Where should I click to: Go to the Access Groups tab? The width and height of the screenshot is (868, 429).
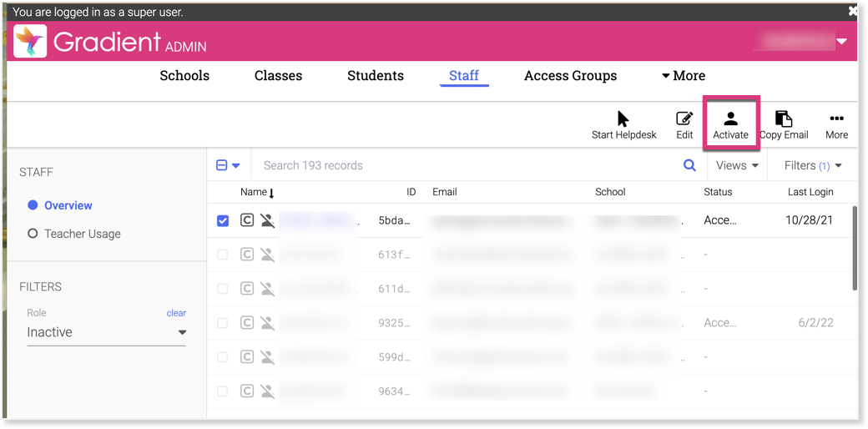[x=570, y=76]
